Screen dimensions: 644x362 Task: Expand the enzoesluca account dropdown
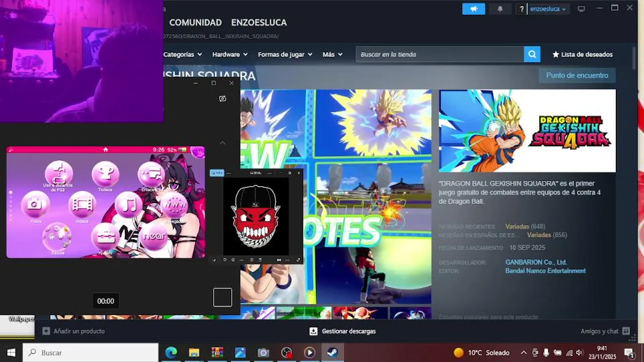click(548, 9)
